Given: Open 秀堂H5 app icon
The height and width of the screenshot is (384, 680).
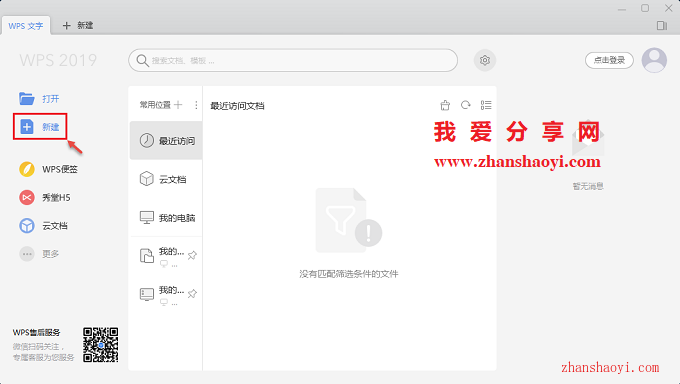Looking at the screenshot, I should pos(26,197).
